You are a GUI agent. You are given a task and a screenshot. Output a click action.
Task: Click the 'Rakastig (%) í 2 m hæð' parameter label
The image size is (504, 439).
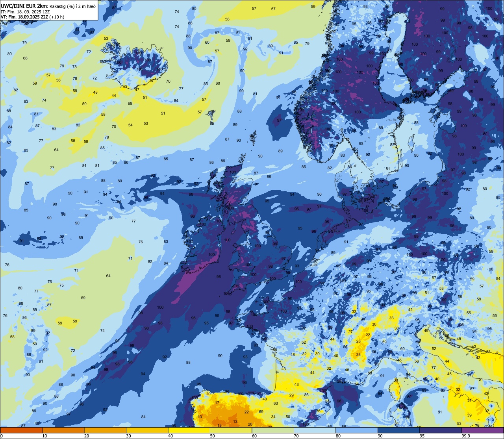pos(73,6)
